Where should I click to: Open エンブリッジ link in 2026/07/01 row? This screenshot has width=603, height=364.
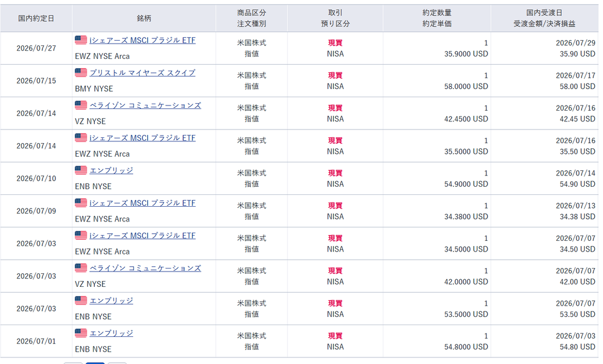(x=111, y=333)
